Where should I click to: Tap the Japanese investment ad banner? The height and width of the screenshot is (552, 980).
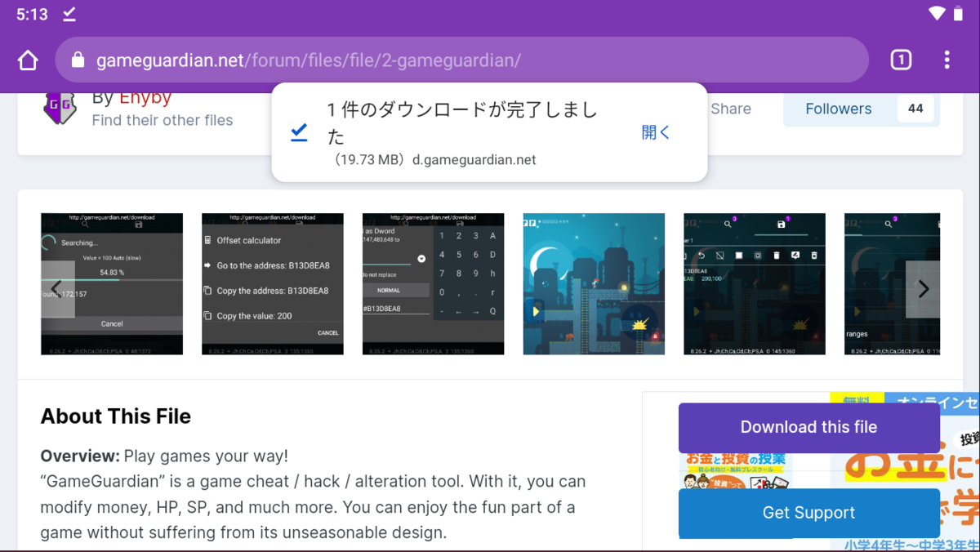[811, 472]
